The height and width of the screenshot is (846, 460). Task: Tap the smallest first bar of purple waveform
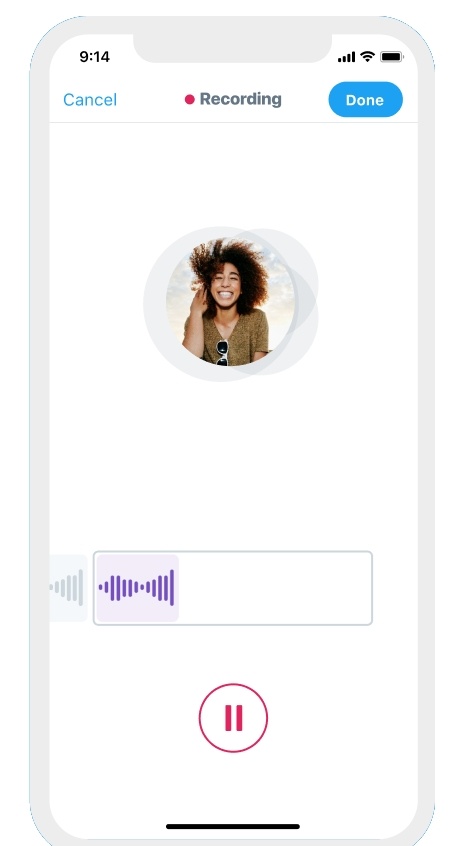point(100,588)
